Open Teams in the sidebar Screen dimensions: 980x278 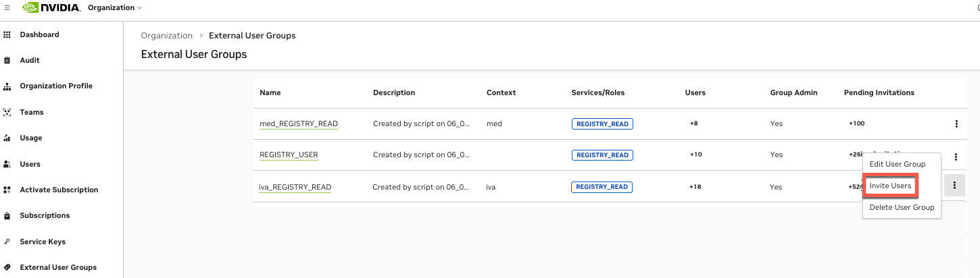[32, 112]
